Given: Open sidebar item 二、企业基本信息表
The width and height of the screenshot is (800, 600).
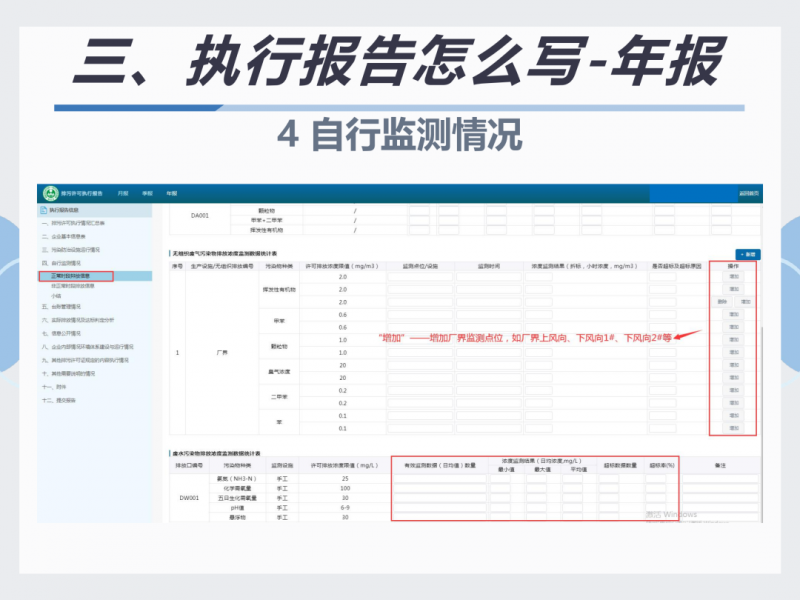Looking at the screenshot, I should pyautogui.click(x=64, y=237).
